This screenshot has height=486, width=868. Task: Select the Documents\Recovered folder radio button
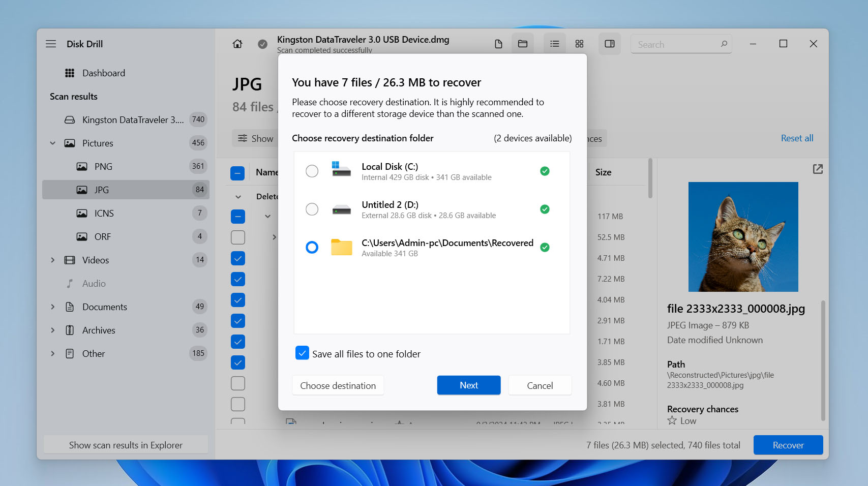312,248
